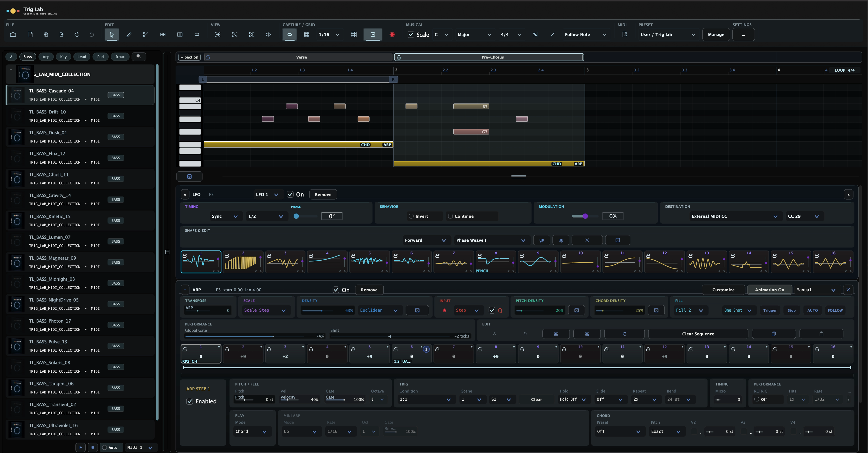This screenshot has height=453, width=868.
Task: Open the Major scale type dropdown
Action: (x=474, y=34)
